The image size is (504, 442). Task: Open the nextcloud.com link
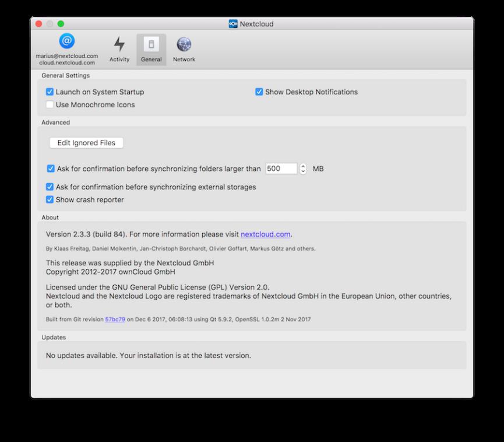[x=265, y=234]
